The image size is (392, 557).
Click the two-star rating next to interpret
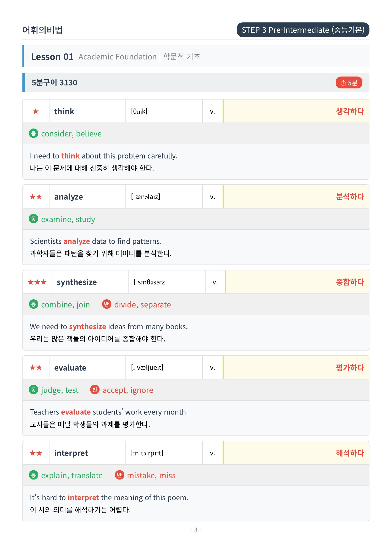[x=36, y=453]
